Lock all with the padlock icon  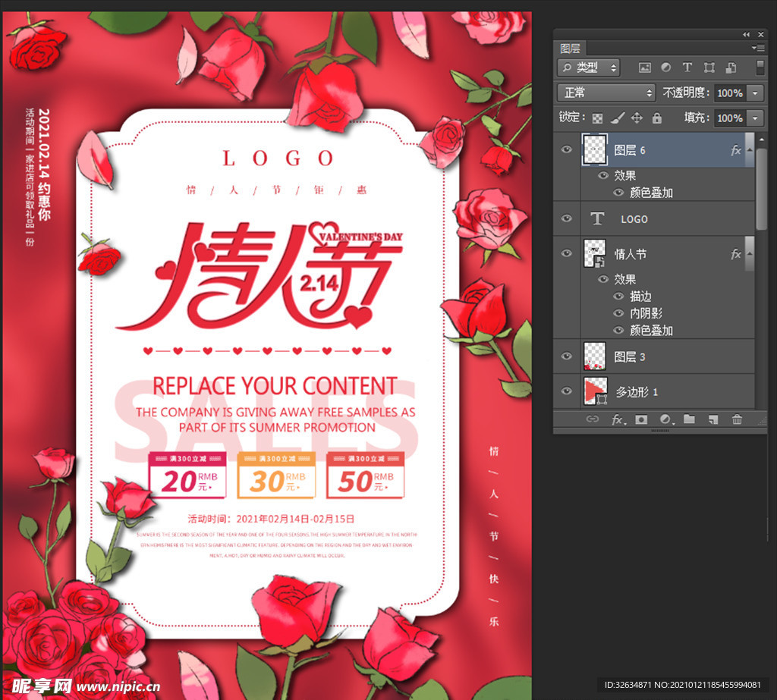(x=656, y=118)
